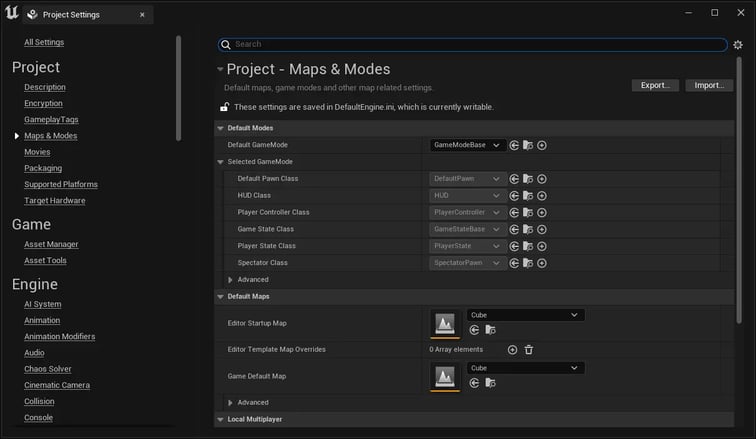Open the All Settings link
The image size is (756, 439).
[44, 42]
